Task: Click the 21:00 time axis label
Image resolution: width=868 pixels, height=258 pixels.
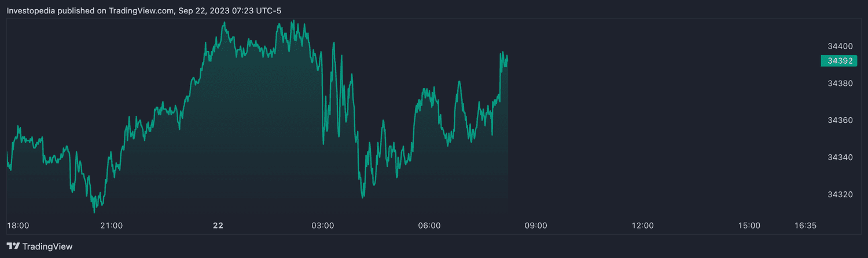Action: pos(111,226)
